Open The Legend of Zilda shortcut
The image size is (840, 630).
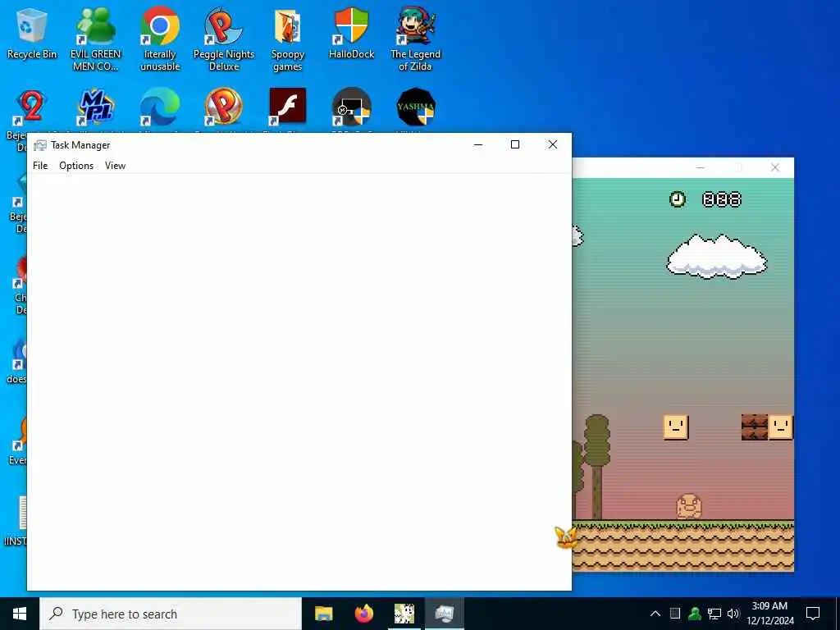tap(415, 39)
